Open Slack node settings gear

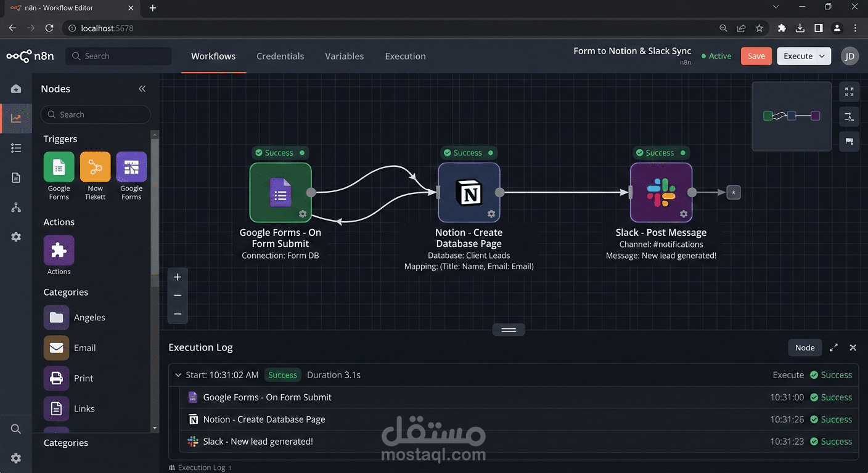click(684, 214)
